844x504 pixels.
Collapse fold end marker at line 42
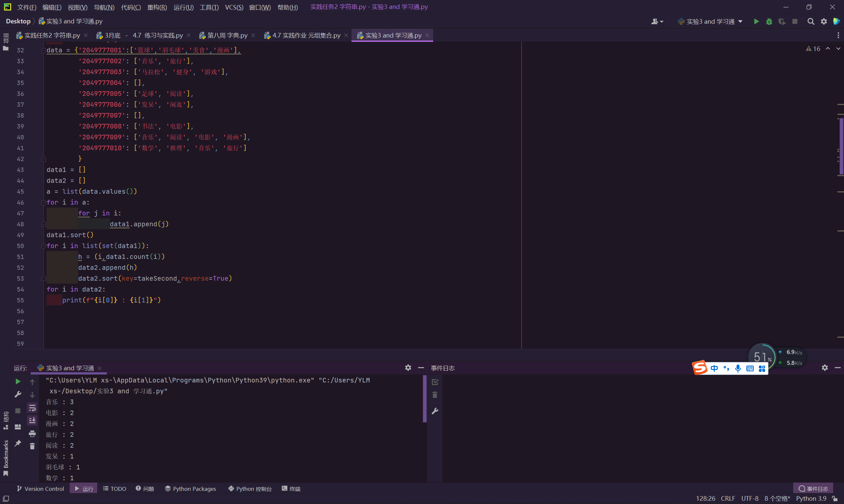(x=43, y=159)
